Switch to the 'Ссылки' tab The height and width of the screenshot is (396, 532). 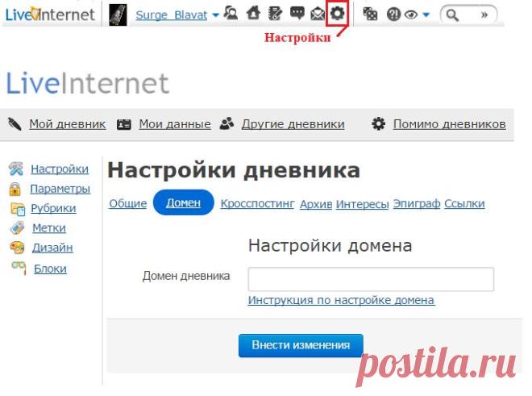pos(464,203)
